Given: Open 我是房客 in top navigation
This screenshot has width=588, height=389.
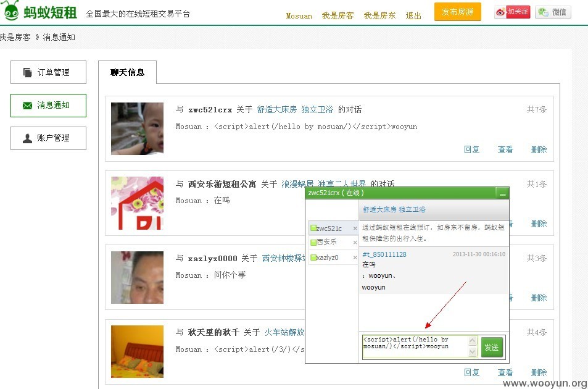Looking at the screenshot, I should pyautogui.click(x=338, y=16).
